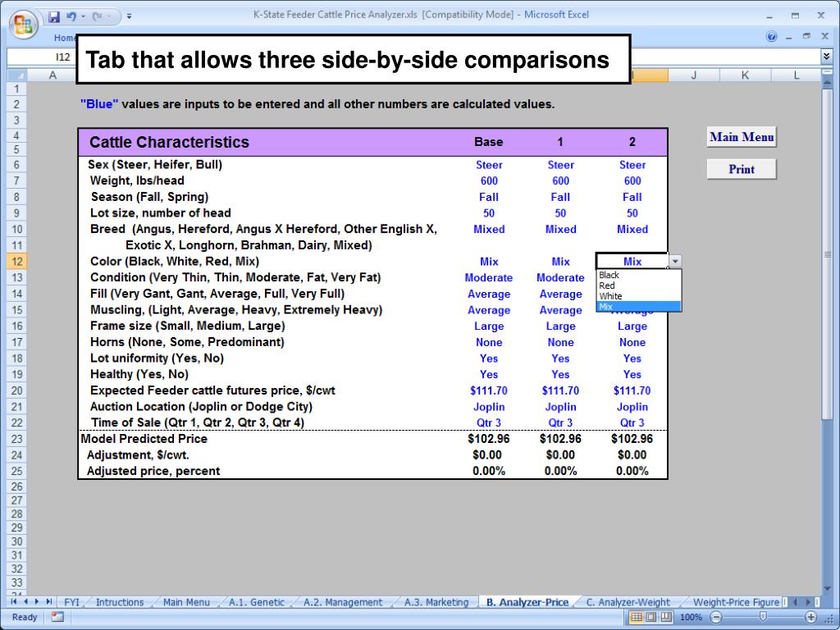Open the Weight-Price Figure sheet tab
The height and width of the screenshot is (630, 840).
(736, 602)
